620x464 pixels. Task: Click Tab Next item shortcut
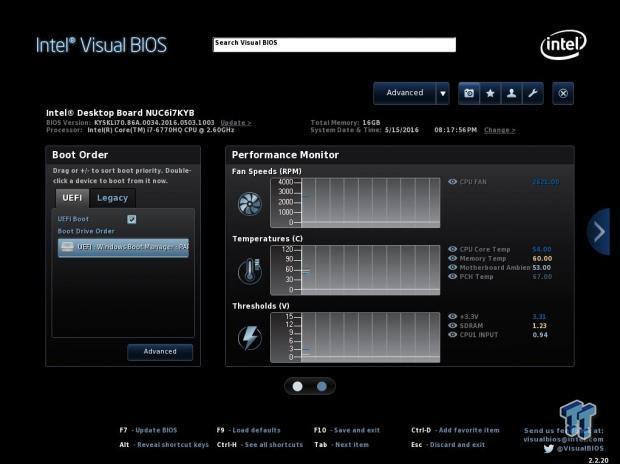click(341, 445)
